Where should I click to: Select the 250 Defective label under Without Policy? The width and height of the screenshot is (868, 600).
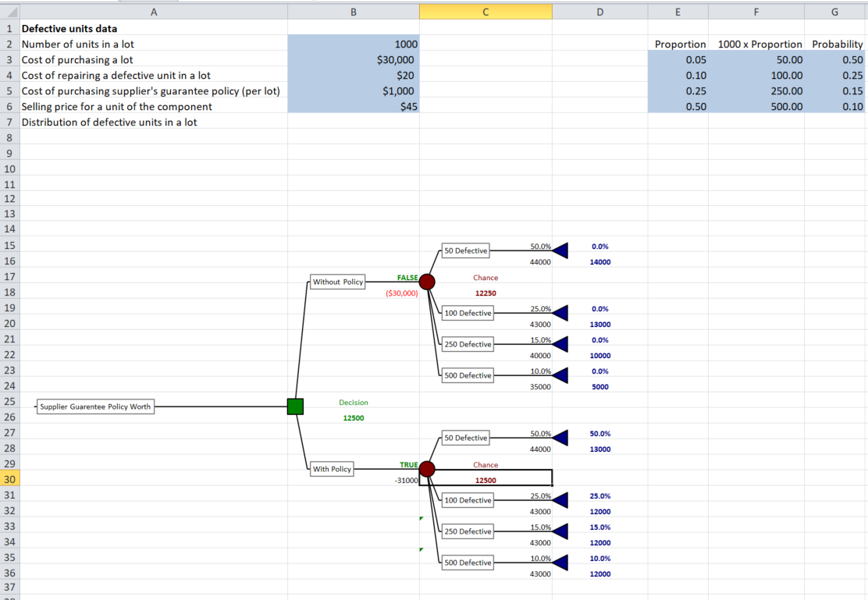pos(468,344)
